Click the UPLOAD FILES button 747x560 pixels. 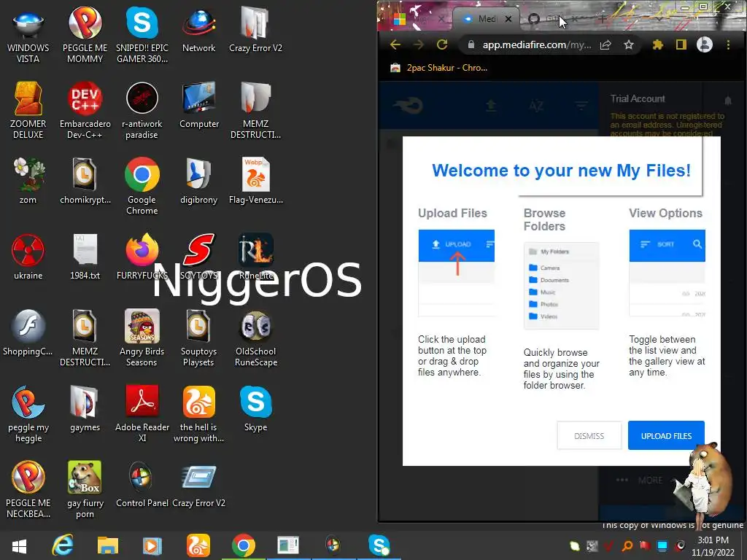(666, 436)
